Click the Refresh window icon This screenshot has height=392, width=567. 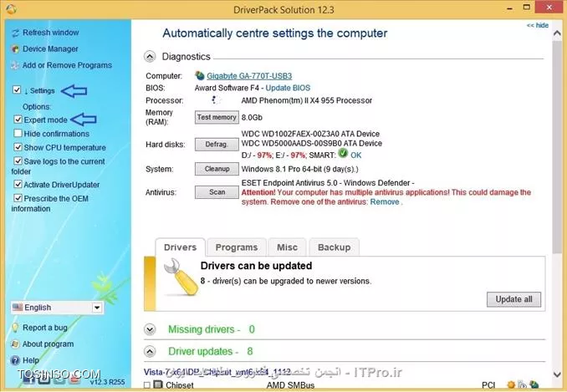point(15,33)
